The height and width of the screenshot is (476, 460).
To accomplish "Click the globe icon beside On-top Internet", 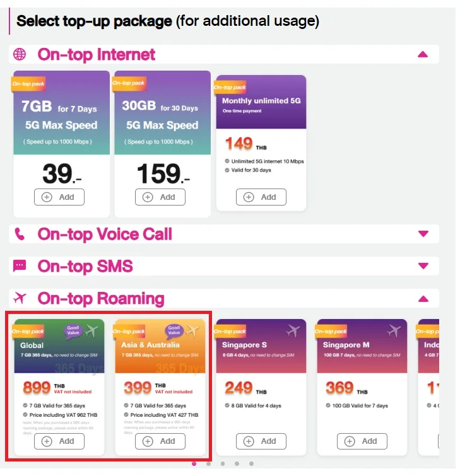I will [20, 54].
